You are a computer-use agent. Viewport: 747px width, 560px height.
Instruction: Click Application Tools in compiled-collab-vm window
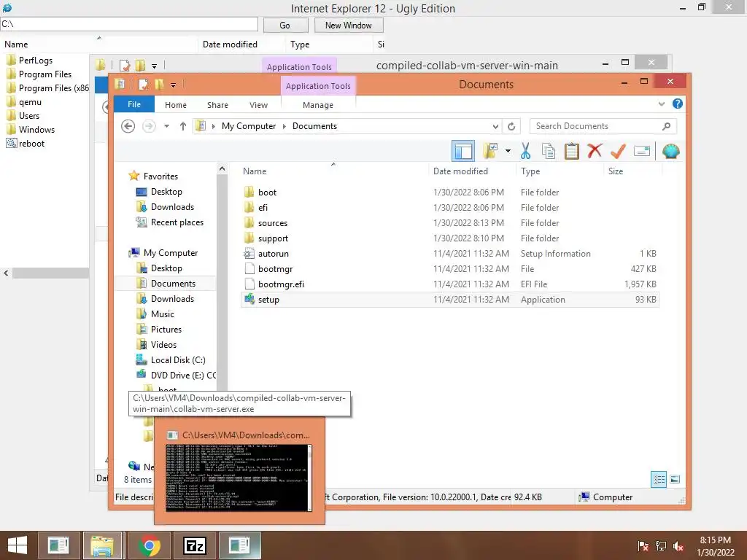point(299,66)
